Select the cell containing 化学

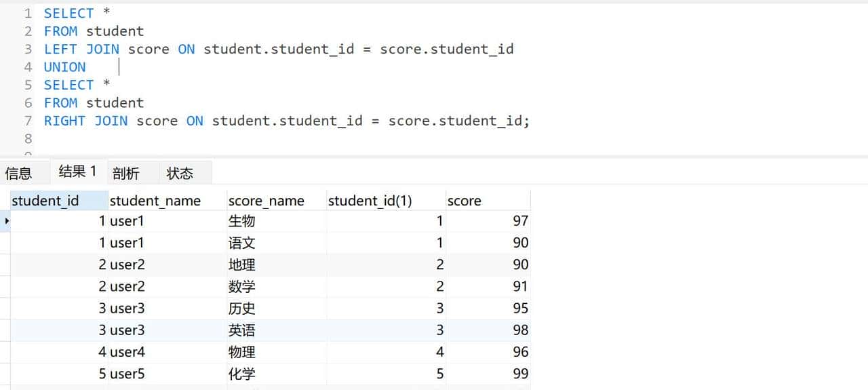coord(277,373)
